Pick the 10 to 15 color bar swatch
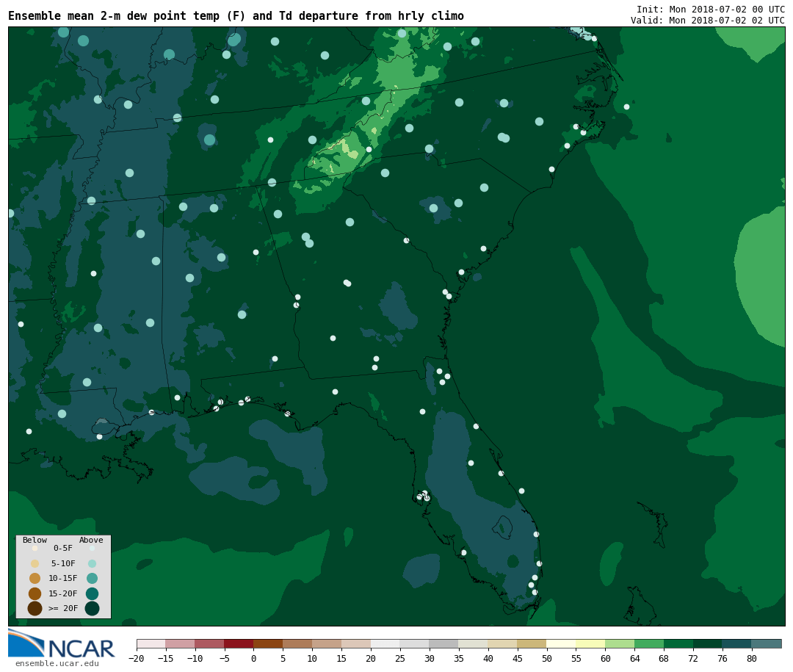 click(x=327, y=644)
